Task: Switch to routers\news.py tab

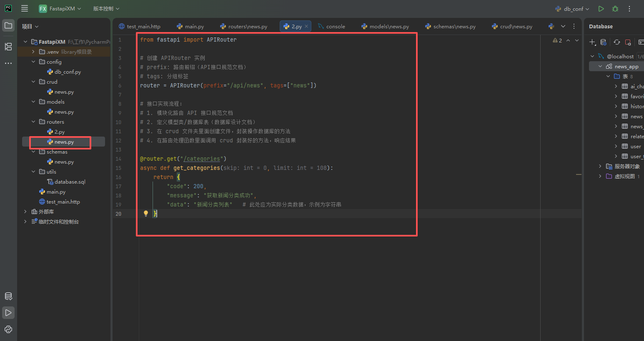Action: (244, 26)
